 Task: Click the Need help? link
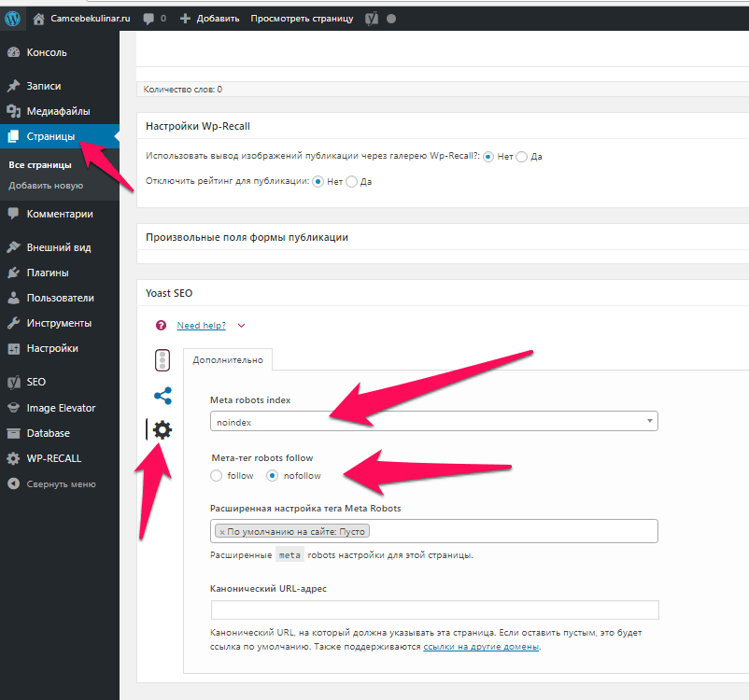pos(201,326)
